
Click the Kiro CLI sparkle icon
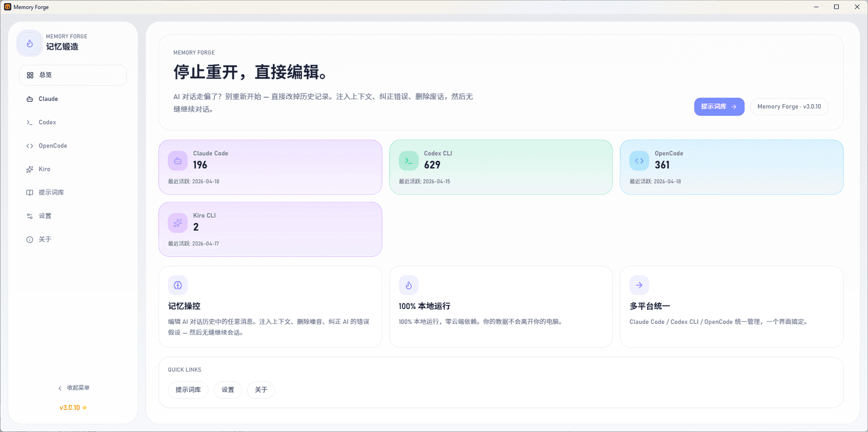point(178,223)
